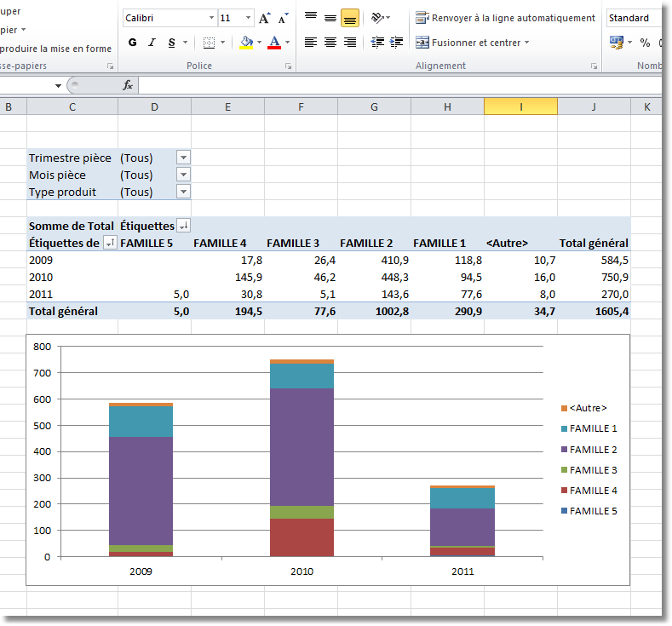The height and width of the screenshot is (626, 672).
Task: Expand the Calibri font name dropdown
Action: pos(211,18)
